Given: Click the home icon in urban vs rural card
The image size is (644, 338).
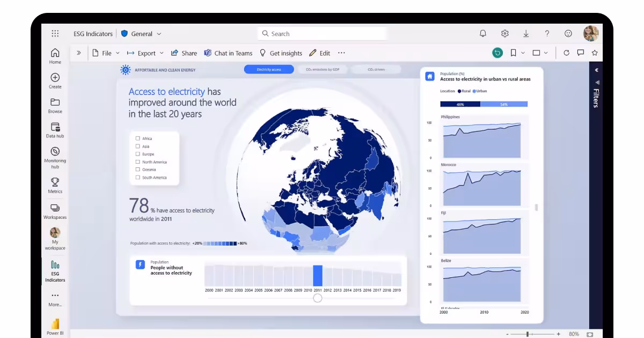Looking at the screenshot, I should click(x=430, y=76).
